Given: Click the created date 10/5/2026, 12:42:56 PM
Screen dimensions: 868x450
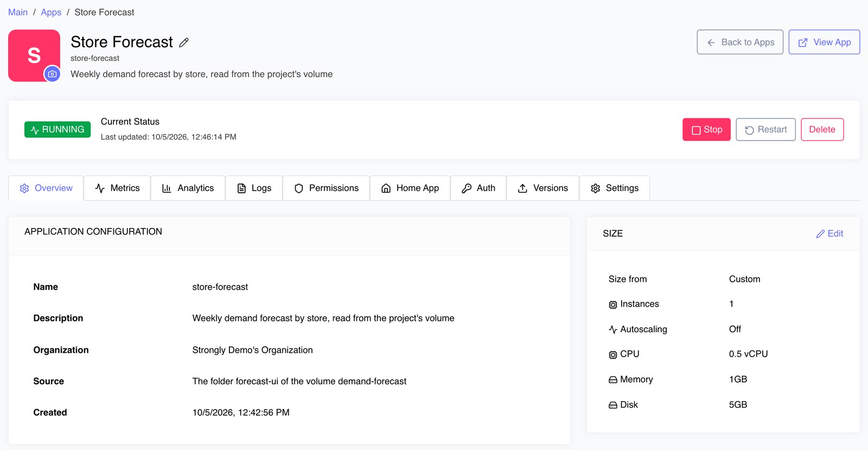Looking at the screenshot, I should (241, 413).
